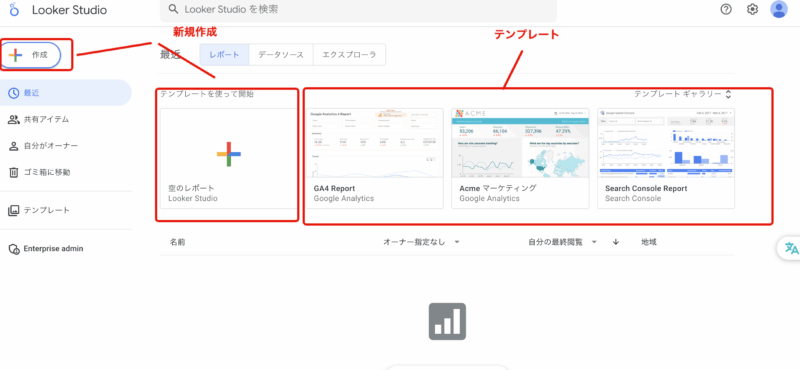
Task: Open the settings gear icon
Action: (x=752, y=9)
